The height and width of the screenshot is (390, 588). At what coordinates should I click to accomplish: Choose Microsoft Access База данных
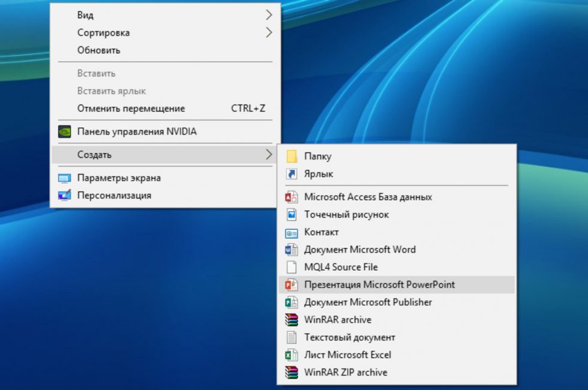[397, 197]
